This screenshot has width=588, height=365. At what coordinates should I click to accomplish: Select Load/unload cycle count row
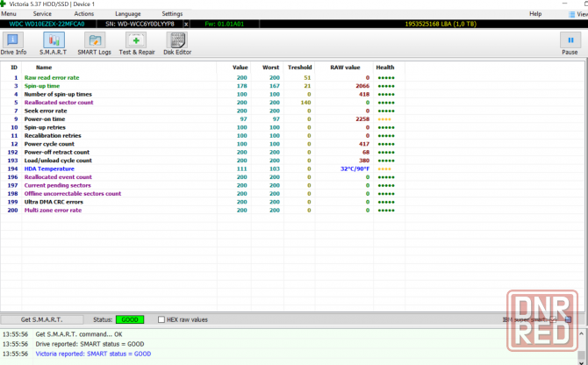coord(203,161)
